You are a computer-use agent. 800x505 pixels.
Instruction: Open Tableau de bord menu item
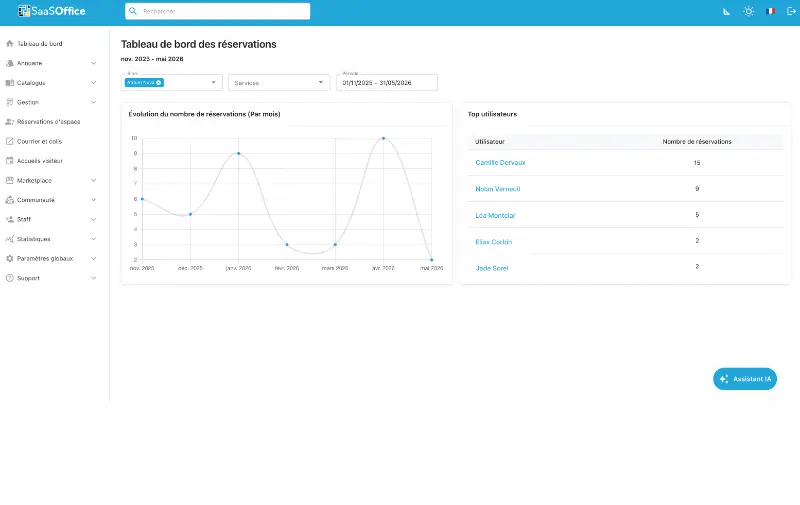tap(40, 43)
